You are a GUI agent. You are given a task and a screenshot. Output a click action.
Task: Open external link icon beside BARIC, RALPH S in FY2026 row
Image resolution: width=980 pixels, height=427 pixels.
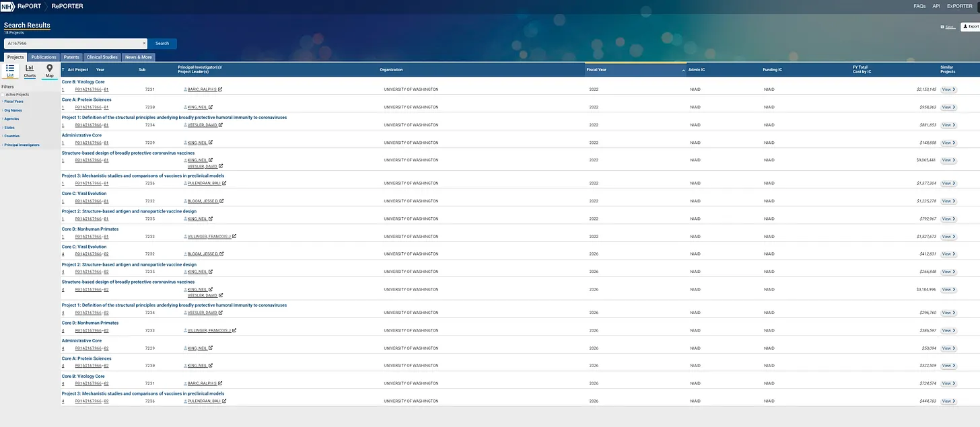(219, 383)
